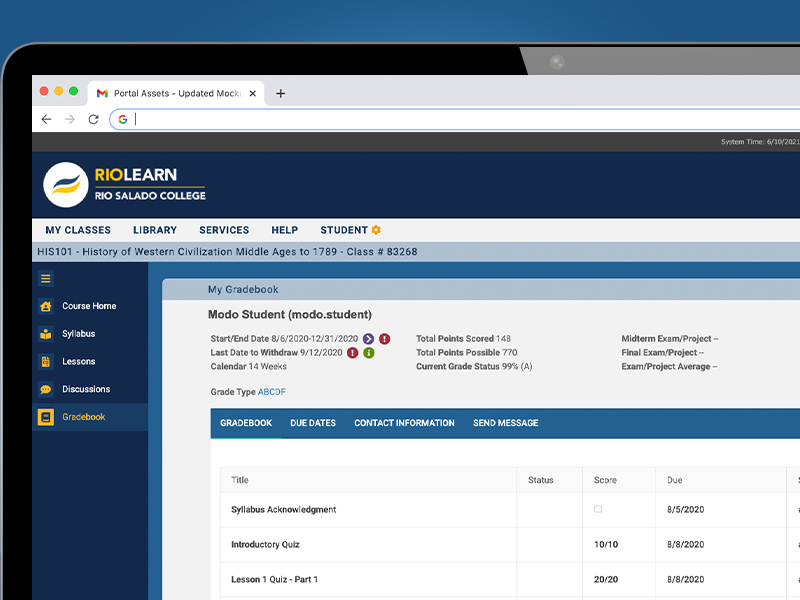Select the Syllabus Acknowledgment row title
The image size is (800, 600).
tap(284, 510)
